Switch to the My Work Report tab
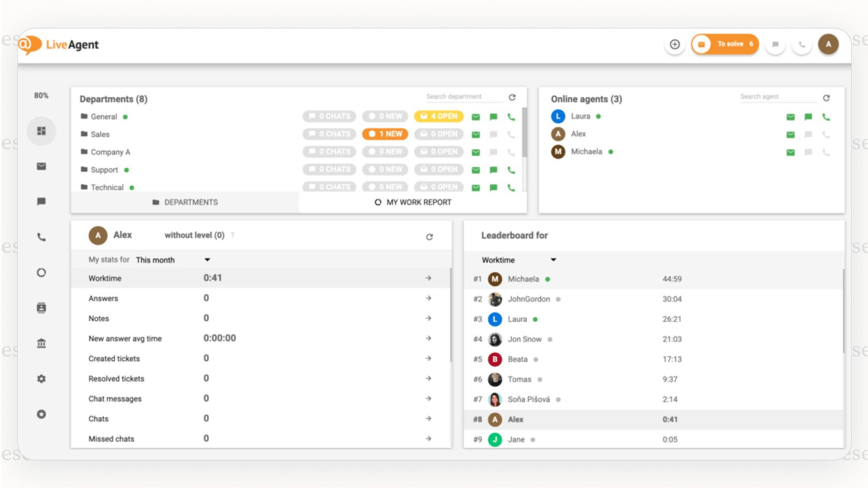This screenshot has height=488, width=868. pos(412,202)
